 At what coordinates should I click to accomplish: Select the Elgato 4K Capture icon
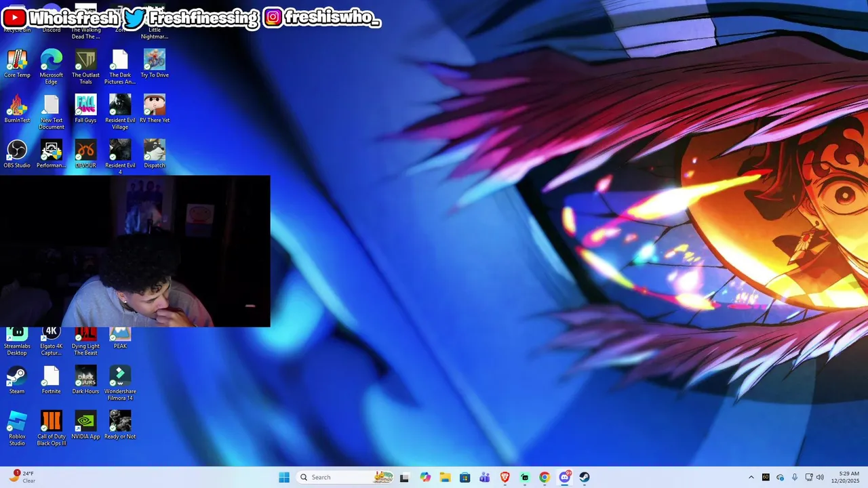pos(52,342)
